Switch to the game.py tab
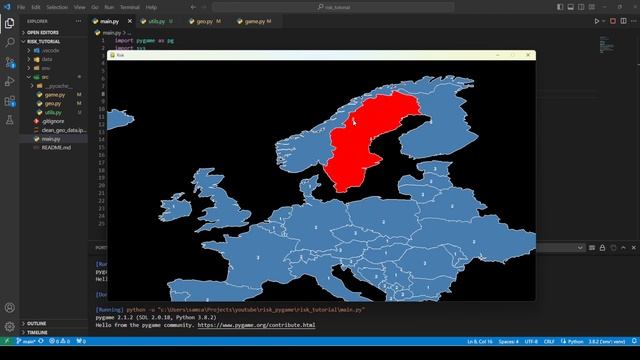This screenshot has height=360, width=640. (x=255, y=21)
